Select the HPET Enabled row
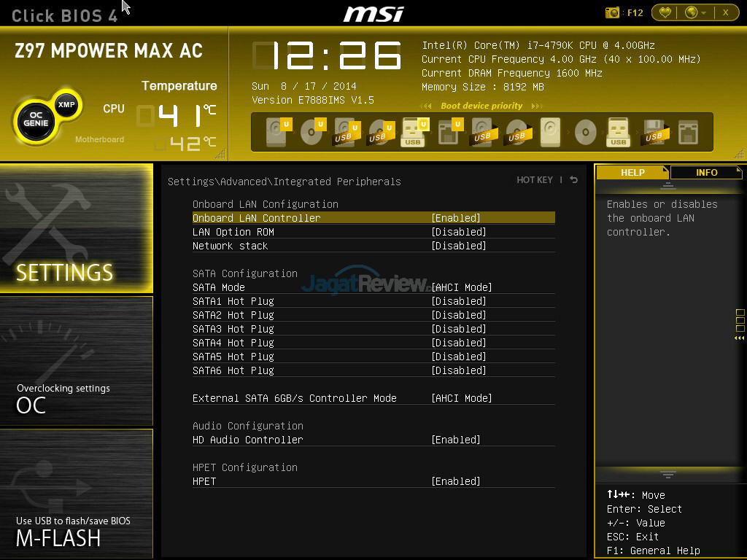Screen dimensions: 747x560 [373, 481]
